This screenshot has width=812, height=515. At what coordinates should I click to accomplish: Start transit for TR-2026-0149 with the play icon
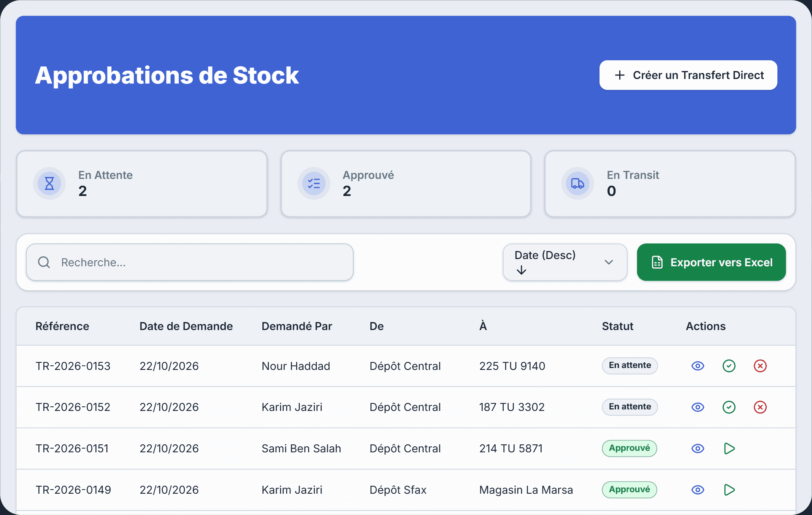coord(729,490)
